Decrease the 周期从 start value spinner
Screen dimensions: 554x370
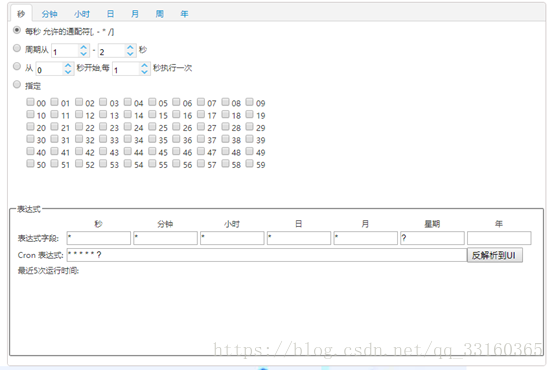83,53
